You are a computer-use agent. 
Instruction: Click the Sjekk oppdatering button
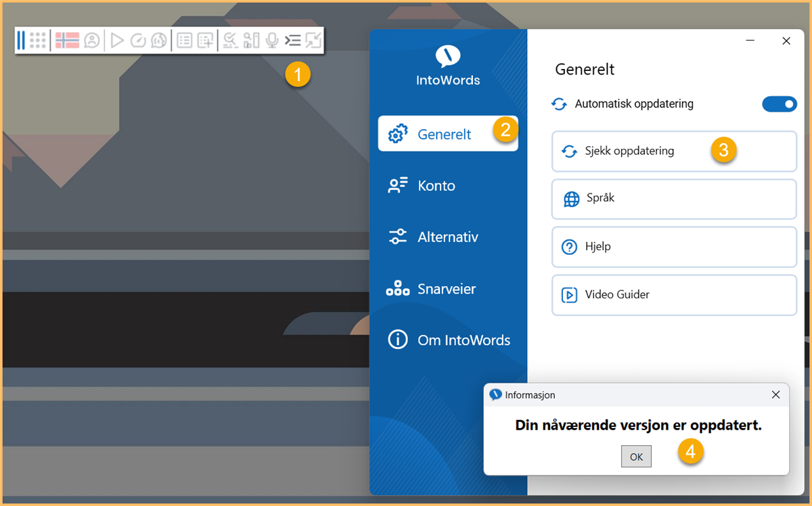(674, 151)
